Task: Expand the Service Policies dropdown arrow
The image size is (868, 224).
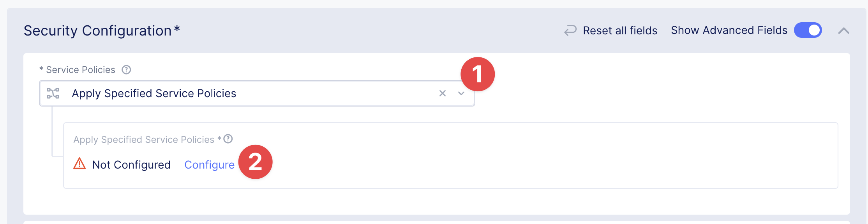Action: [x=461, y=93]
